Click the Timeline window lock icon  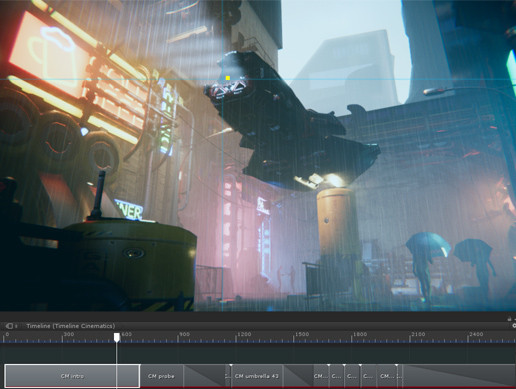510,319
